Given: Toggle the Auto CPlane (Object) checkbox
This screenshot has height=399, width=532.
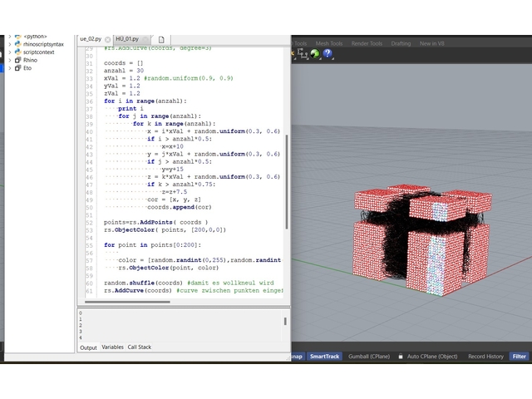Looking at the screenshot, I should pos(401,357).
